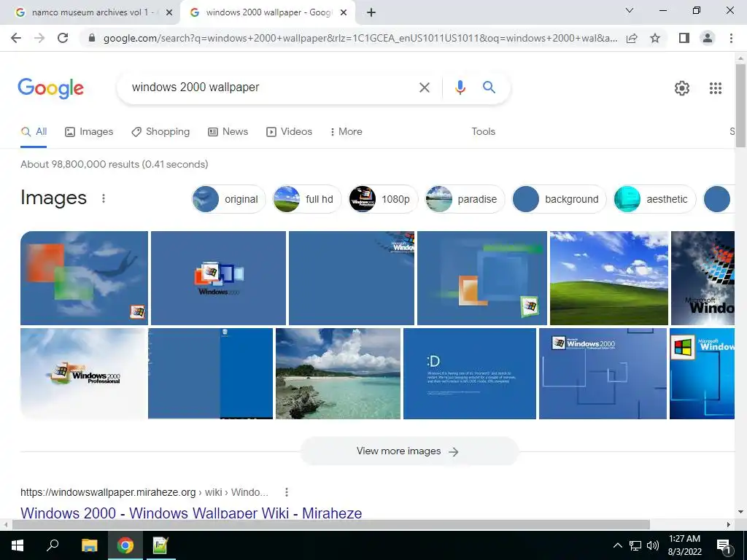Viewport: 747px width, 560px height.
Task: Open the notepad app in taskbar
Action: coord(160,545)
